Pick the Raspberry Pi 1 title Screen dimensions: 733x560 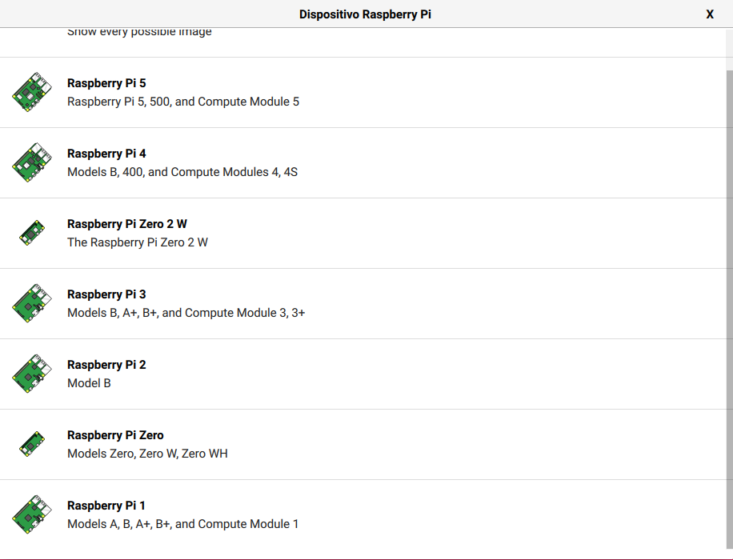[106, 506]
